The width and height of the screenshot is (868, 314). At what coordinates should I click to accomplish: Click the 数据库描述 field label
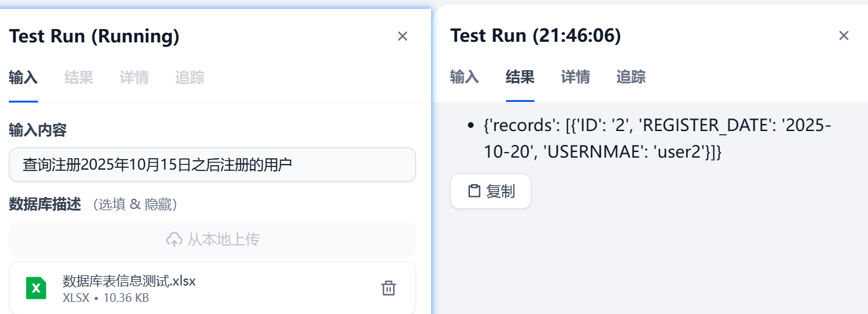(x=44, y=204)
